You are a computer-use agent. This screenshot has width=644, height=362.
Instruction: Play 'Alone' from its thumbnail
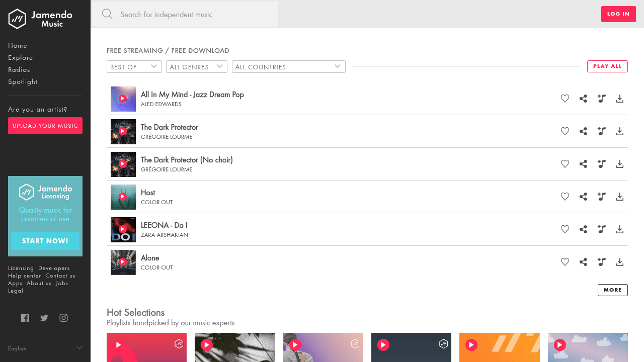point(123,262)
